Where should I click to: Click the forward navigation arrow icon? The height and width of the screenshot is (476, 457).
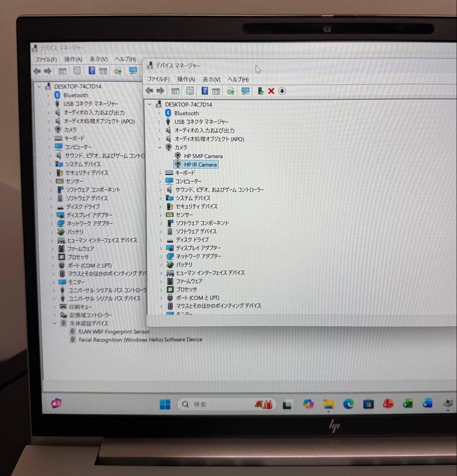[x=160, y=91]
